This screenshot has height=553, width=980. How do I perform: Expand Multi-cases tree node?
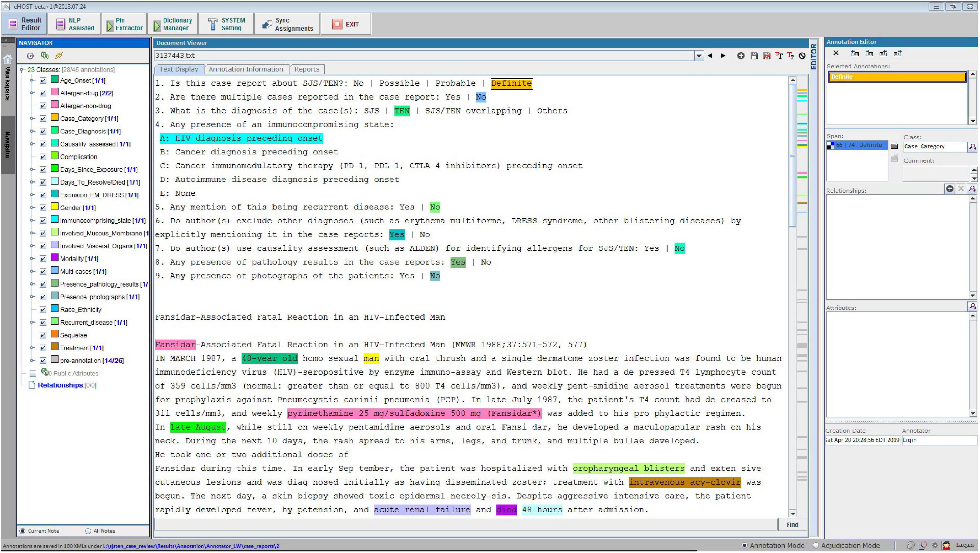pos(33,271)
